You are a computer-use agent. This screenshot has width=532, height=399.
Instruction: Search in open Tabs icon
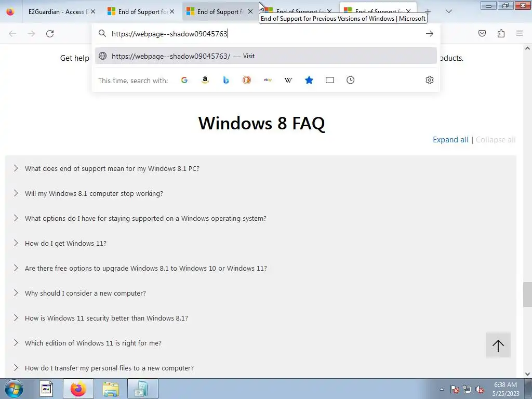(x=330, y=80)
